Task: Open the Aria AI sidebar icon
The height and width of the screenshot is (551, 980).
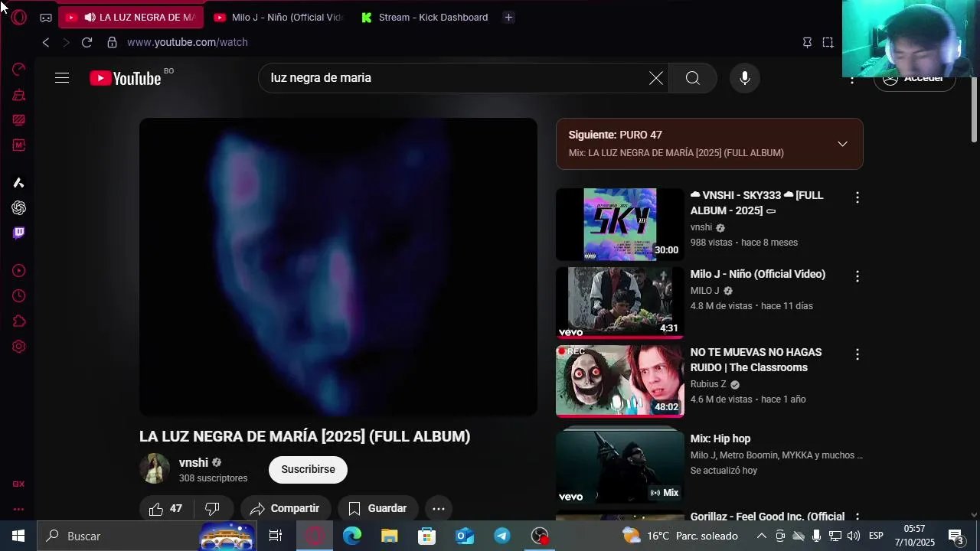Action: [x=19, y=183]
